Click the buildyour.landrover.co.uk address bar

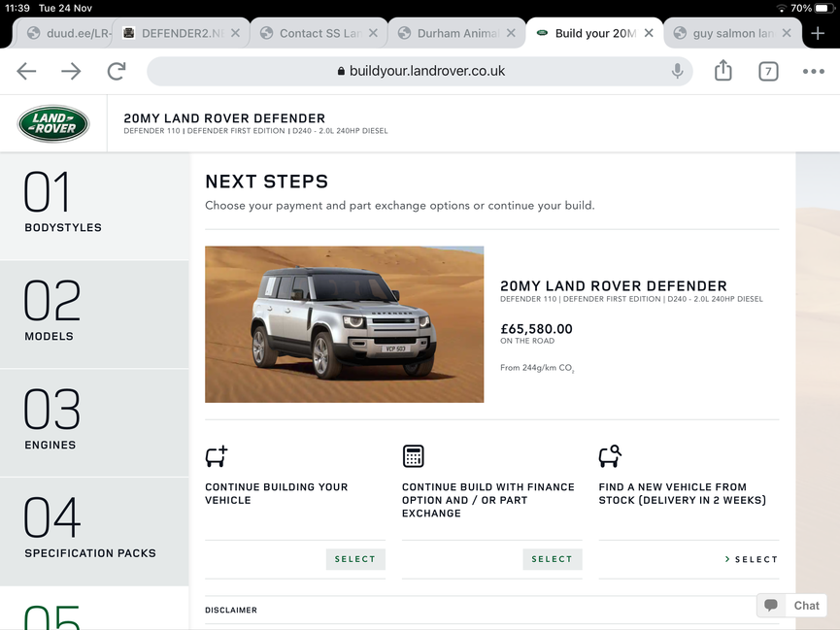coord(420,71)
